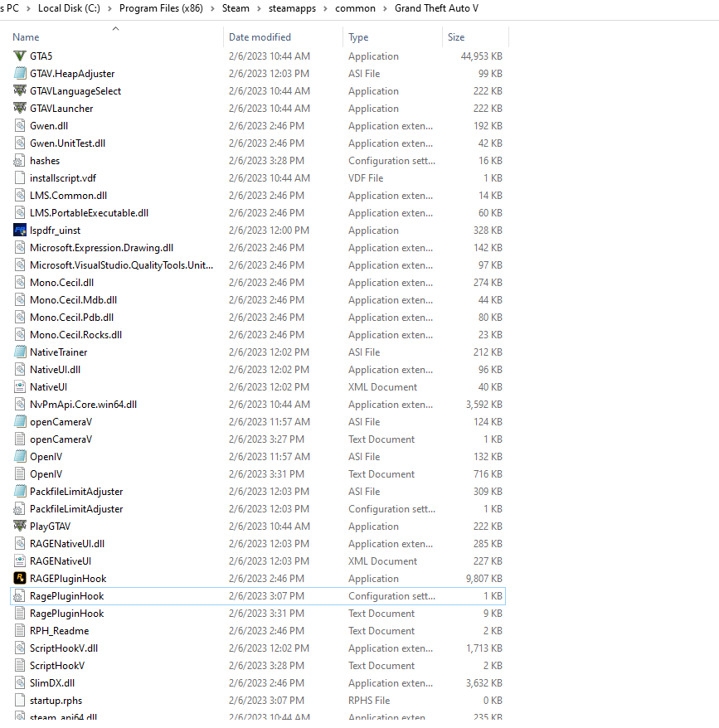The height and width of the screenshot is (728, 719).
Task: Select the Microsoft.Expression.Drawing.dll file name
Action: 101,248
